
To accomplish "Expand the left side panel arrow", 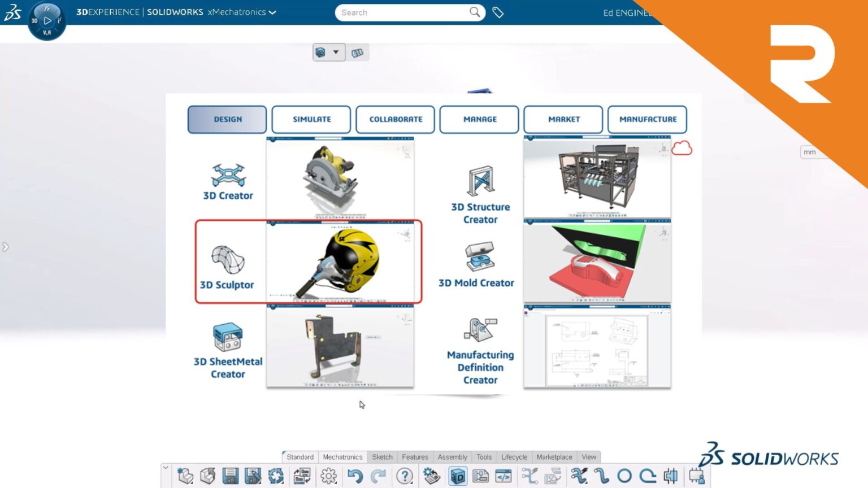I will pyautogui.click(x=6, y=247).
